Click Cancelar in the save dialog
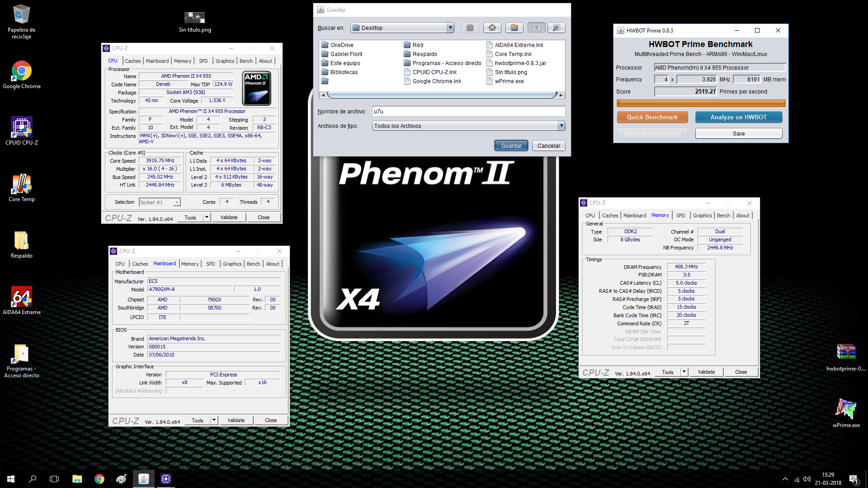 point(549,145)
